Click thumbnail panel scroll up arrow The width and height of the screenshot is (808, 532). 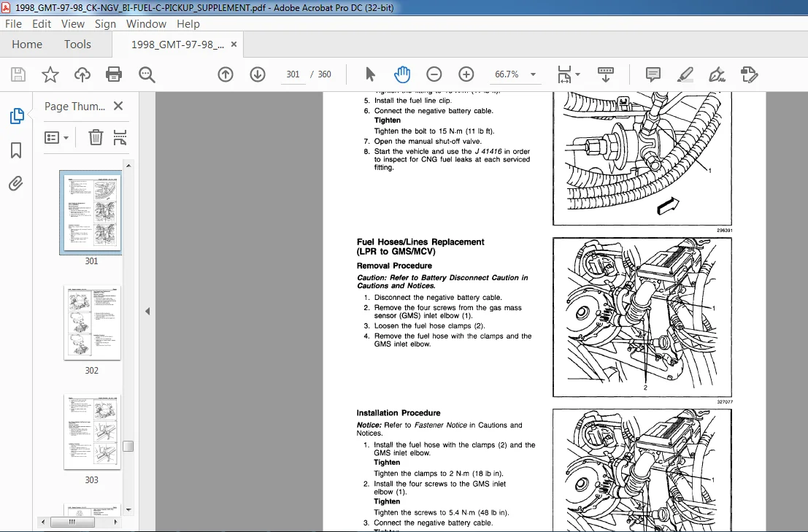(x=128, y=166)
